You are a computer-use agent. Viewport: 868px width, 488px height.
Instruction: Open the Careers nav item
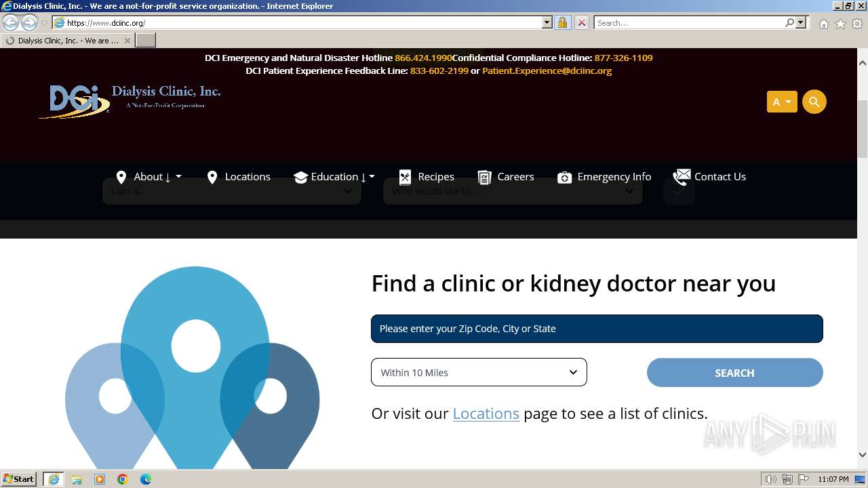(515, 176)
